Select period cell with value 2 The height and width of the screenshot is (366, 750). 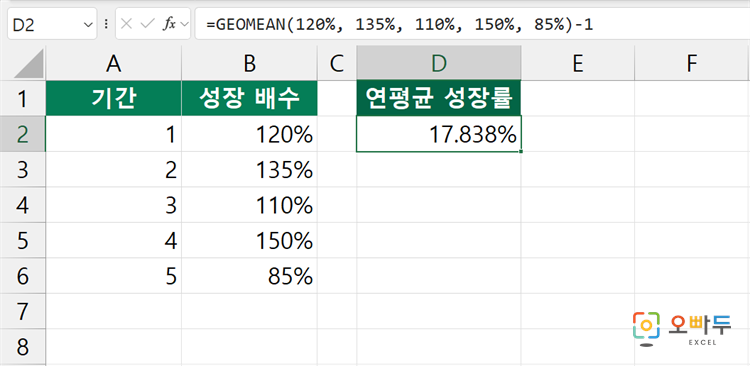[x=113, y=169]
